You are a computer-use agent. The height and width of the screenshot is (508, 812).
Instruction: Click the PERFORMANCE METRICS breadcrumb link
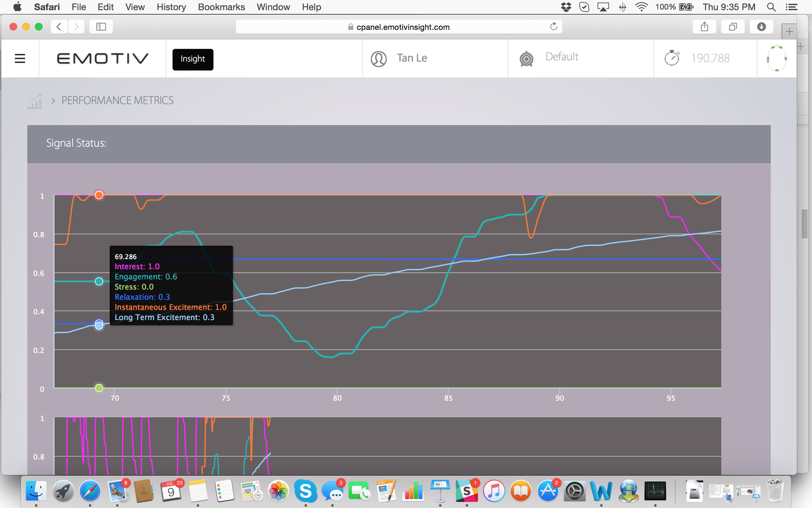[117, 100]
